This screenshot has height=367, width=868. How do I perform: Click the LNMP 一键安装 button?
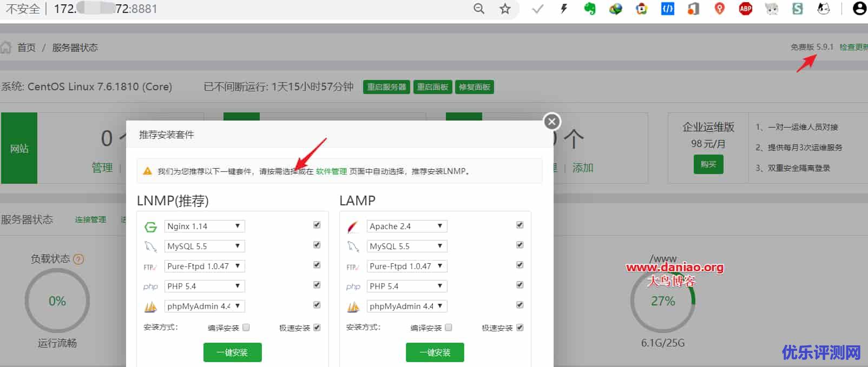(x=232, y=352)
